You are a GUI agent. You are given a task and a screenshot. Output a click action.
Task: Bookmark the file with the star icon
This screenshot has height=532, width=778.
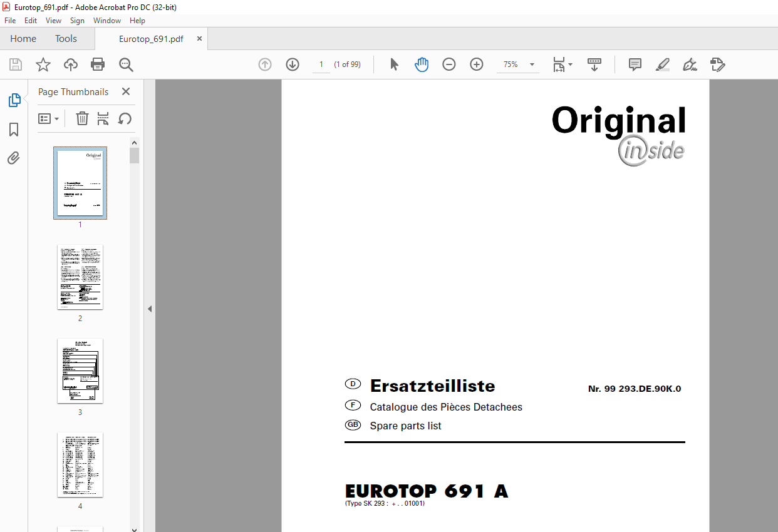(x=43, y=64)
